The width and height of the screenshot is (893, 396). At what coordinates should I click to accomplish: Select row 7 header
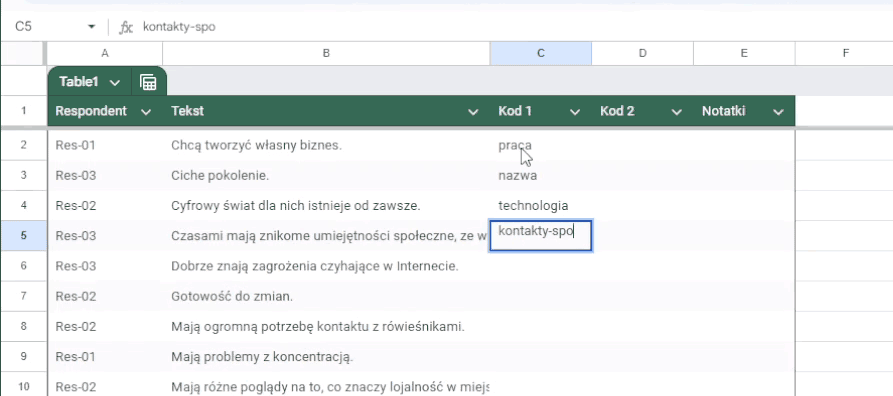(23, 296)
